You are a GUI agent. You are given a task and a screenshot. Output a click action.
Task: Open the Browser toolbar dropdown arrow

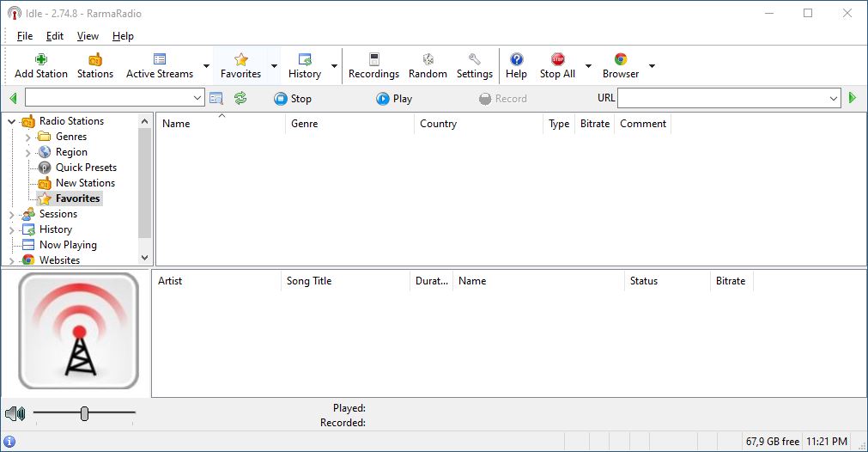click(653, 66)
